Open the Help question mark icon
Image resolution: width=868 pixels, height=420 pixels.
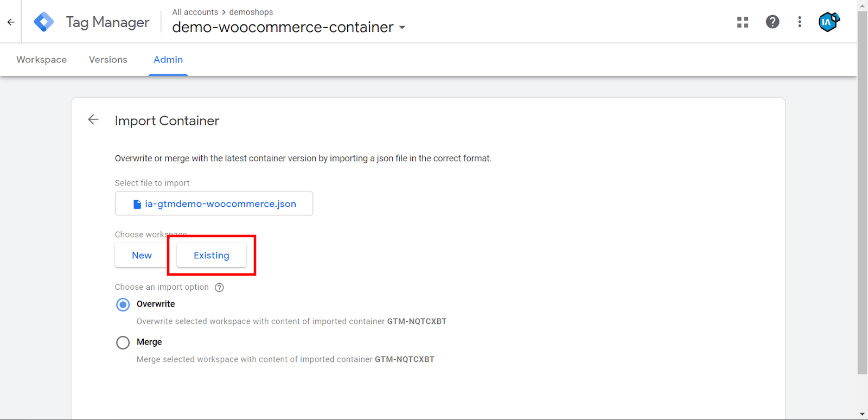(773, 22)
